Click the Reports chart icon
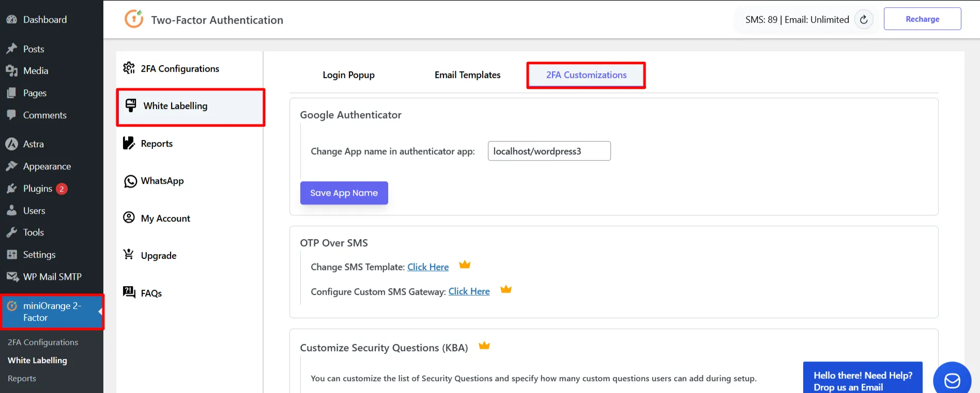The width and height of the screenshot is (980, 393). 129,143
